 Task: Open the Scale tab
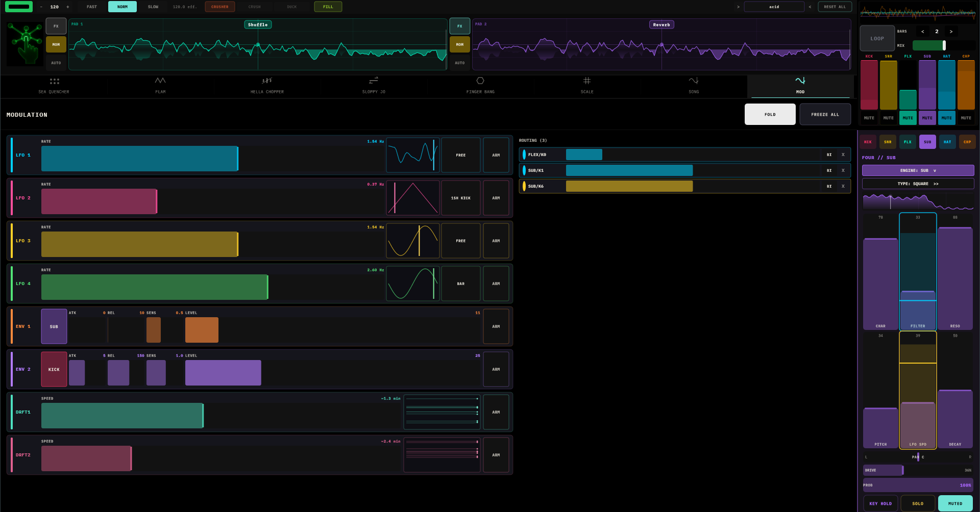[587, 86]
